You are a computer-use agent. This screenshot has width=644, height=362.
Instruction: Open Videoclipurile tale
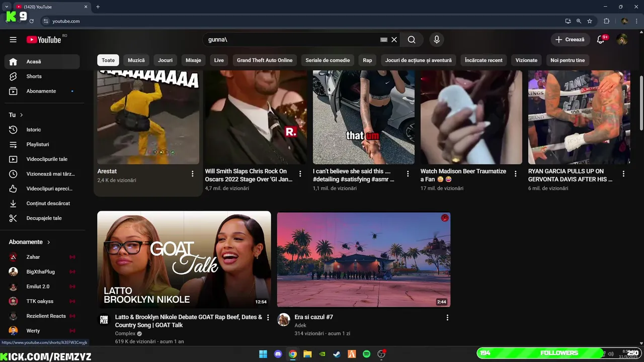(42, 159)
